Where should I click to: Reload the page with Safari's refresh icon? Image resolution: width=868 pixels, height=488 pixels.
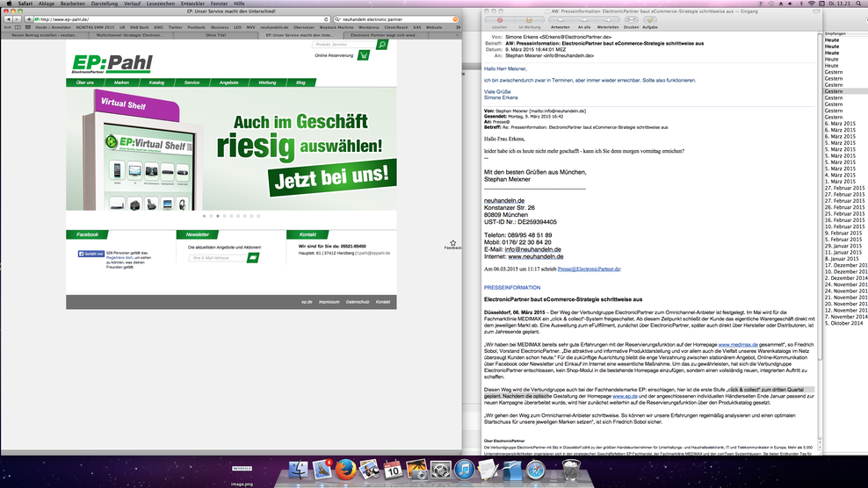coord(326,19)
